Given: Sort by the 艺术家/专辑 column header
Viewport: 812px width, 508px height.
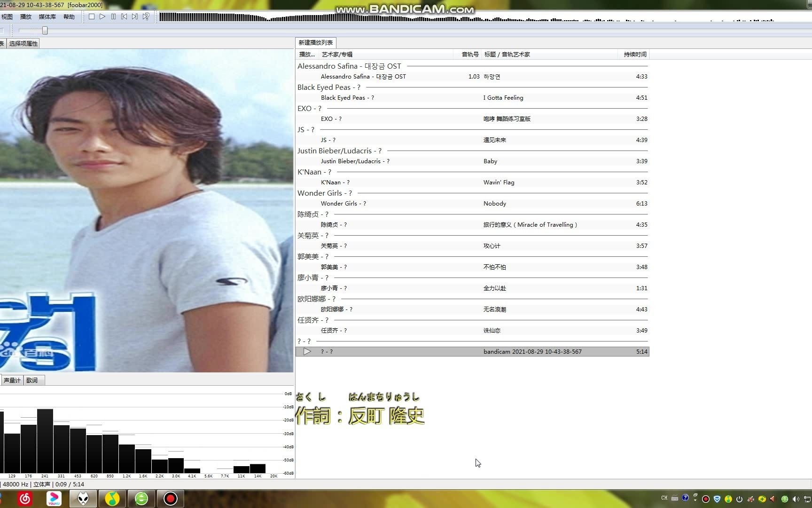Looking at the screenshot, I should pos(385,55).
